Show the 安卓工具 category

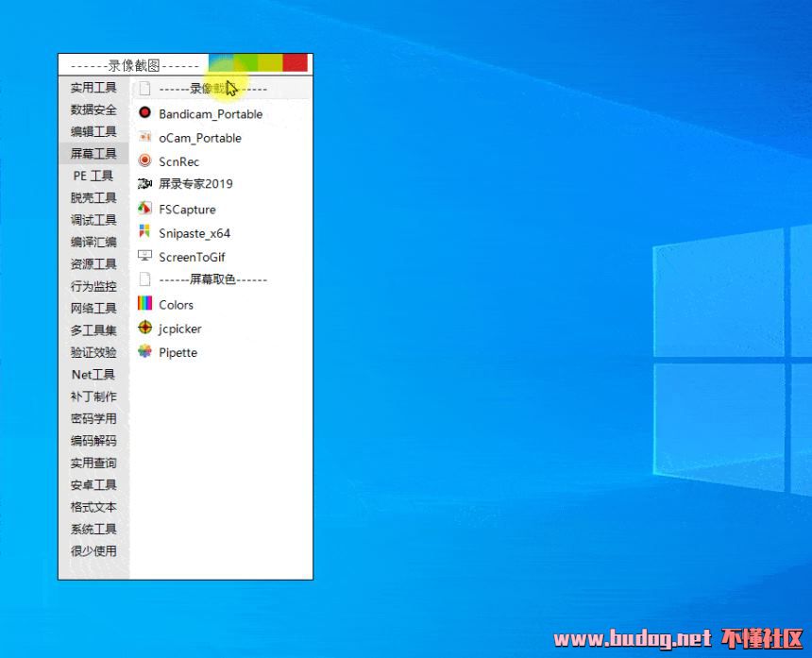(x=93, y=485)
